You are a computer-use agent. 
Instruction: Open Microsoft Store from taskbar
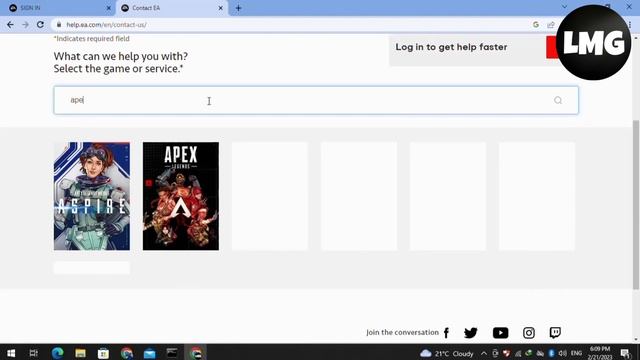[x=103, y=353]
